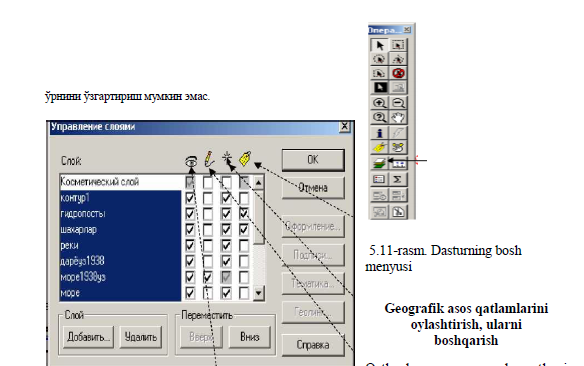584x366 pixels.
Task: Click the Добавить... button
Action: click(88, 337)
